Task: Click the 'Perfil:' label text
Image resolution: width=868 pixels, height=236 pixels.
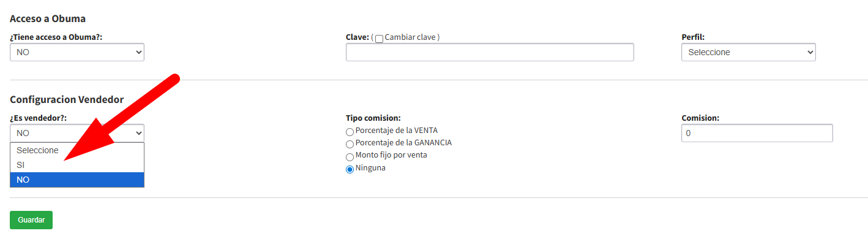Action: point(693,37)
